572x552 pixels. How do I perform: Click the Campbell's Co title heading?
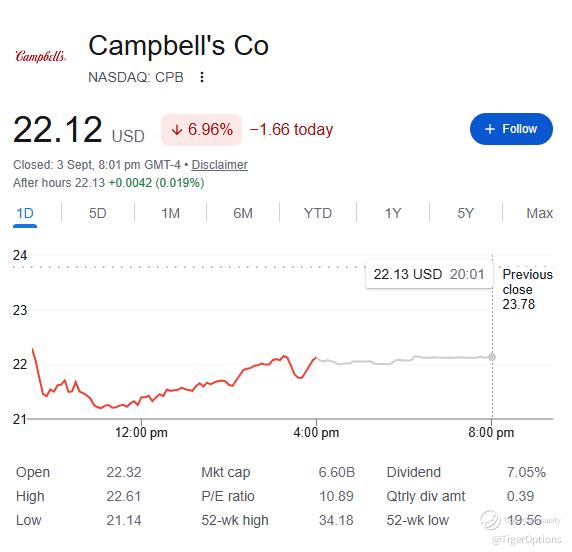point(178,46)
